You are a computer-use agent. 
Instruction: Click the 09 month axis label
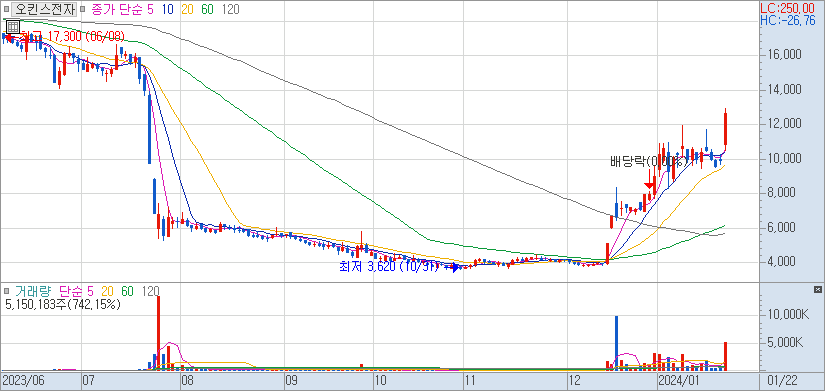(x=291, y=379)
